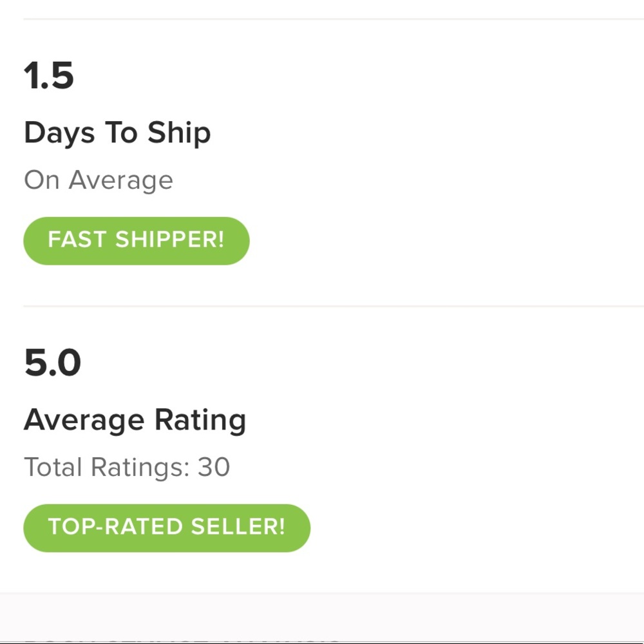Image resolution: width=644 pixels, height=644 pixels.
Task: Open the Total Ratings: 30 text
Action: pyautogui.click(x=126, y=467)
